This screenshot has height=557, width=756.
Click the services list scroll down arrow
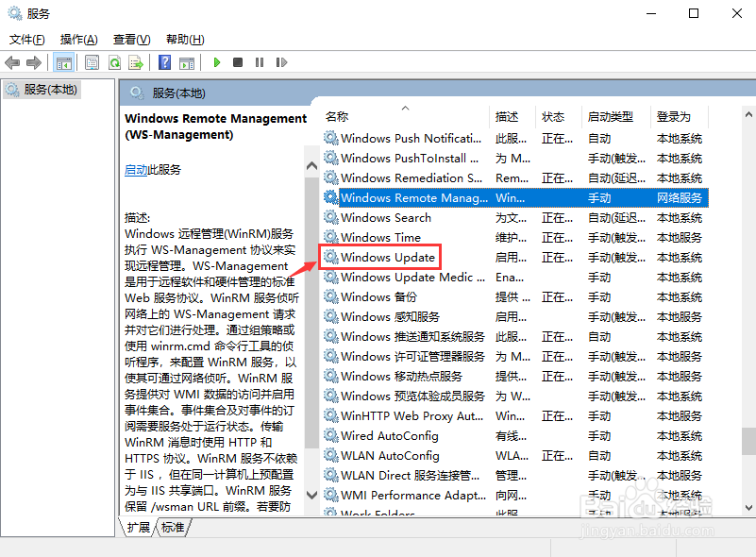pyautogui.click(x=748, y=507)
